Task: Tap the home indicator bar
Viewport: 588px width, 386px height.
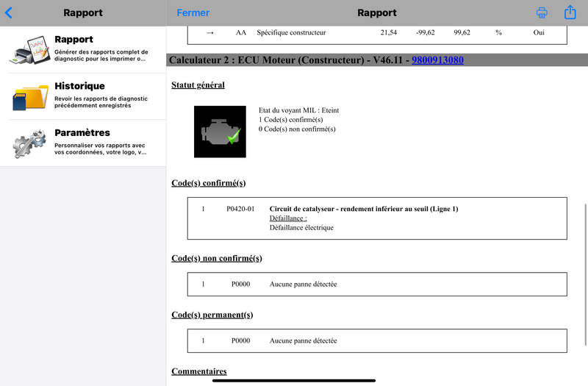Action: (x=293, y=380)
